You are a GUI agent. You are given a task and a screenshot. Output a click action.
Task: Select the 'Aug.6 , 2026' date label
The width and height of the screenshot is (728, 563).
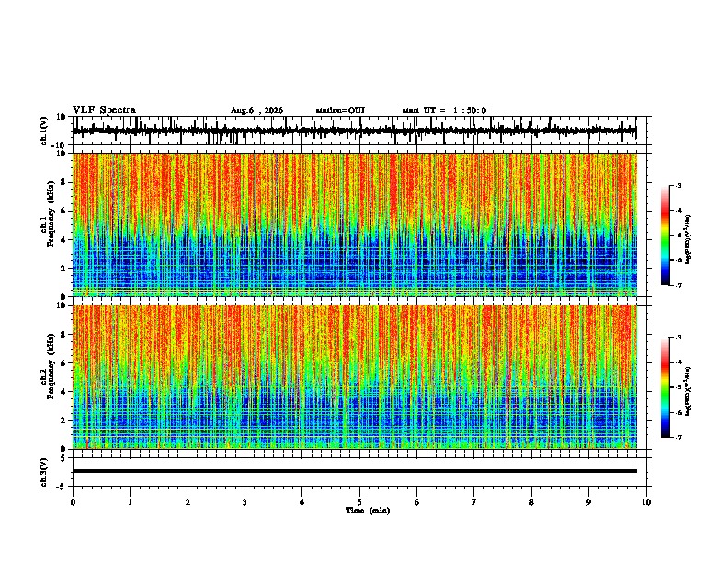(256, 110)
